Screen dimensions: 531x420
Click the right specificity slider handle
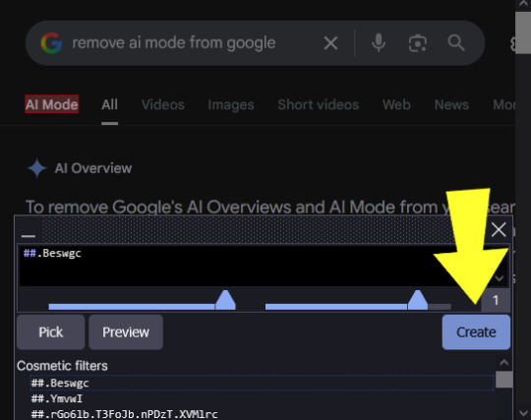[418, 300]
